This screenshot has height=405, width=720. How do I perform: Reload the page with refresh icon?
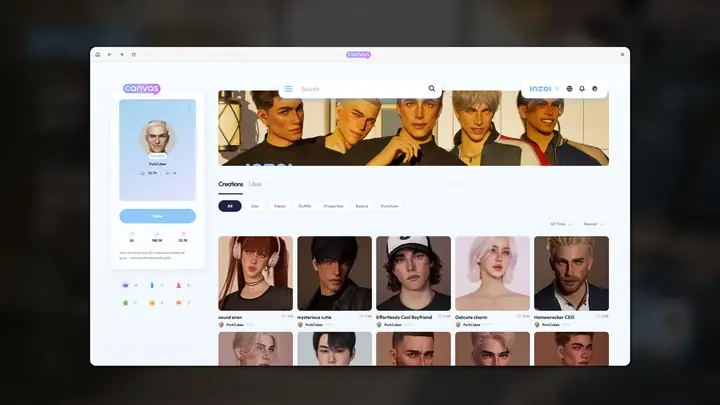point(134,54)
